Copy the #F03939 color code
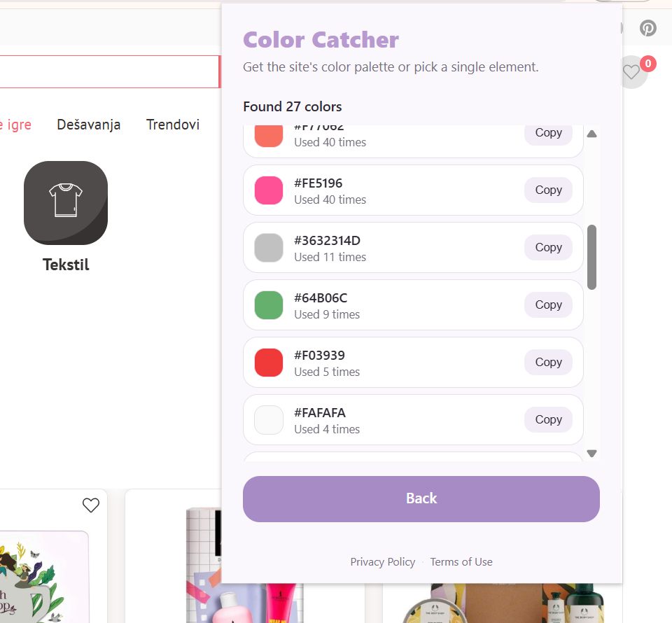 (548, 362)
